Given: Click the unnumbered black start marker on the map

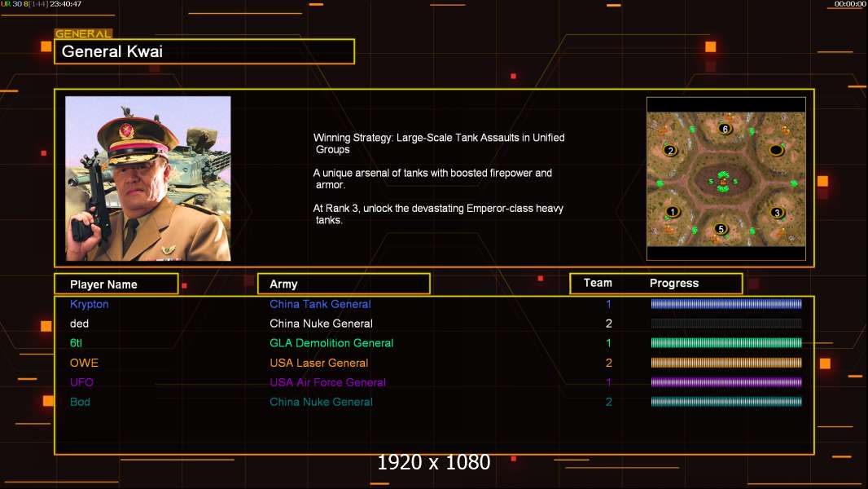Looking at the screenshot, I should click(776, 150).
